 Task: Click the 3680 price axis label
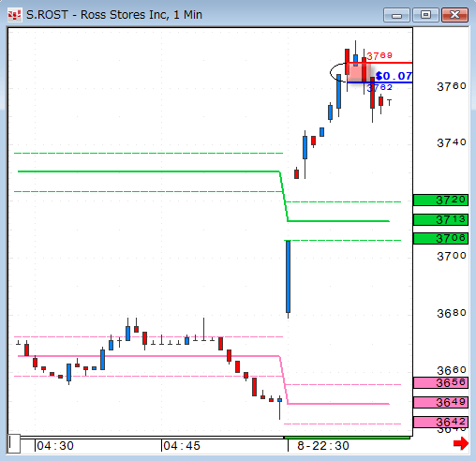point(452,313)
